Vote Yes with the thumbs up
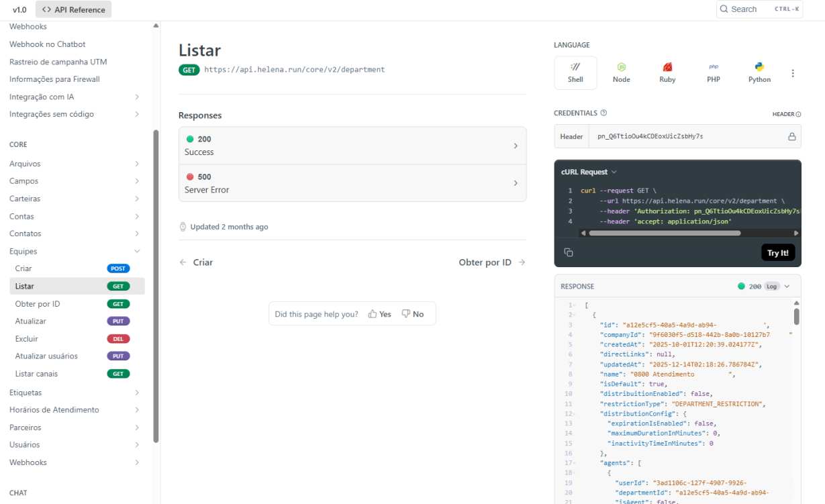This screenshot has height=504, width=825. [379, 314]
